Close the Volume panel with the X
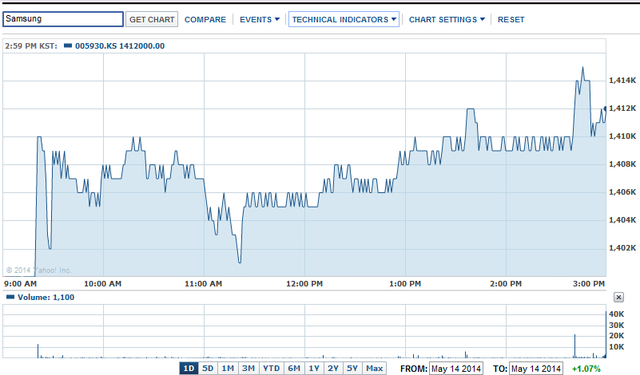Image resolution: width=640 pixels, height=375 pixels. pyautogui.click(x=618, y=297)
